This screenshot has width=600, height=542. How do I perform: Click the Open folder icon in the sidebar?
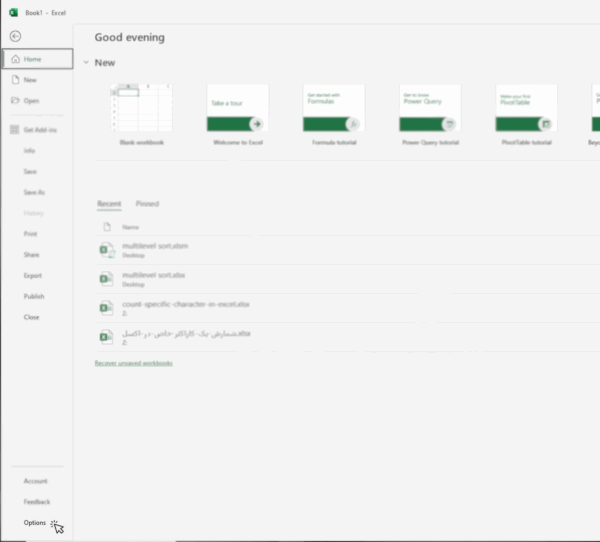15,100
